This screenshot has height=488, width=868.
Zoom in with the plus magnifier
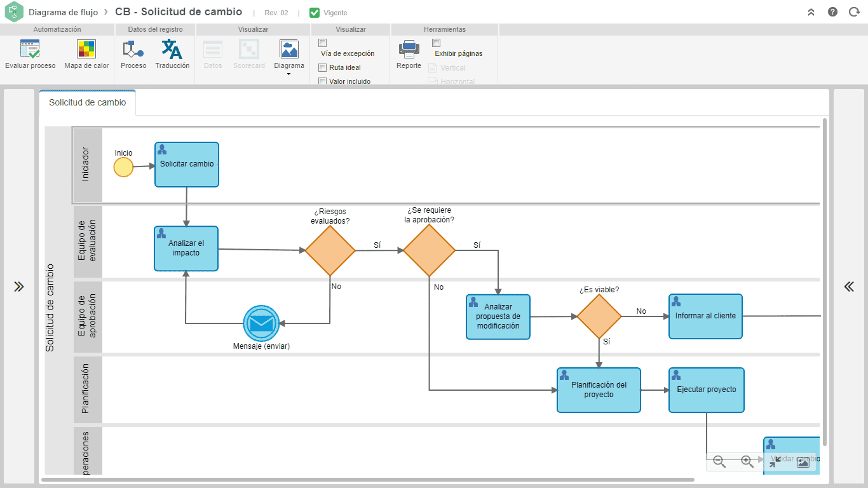(x=747, y=462)
